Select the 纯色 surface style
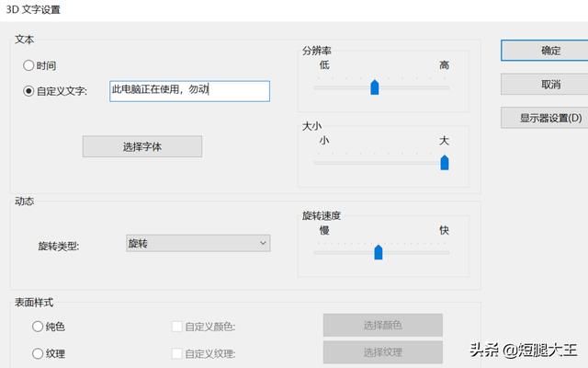588x368 pixels. [x=38, y=326]
